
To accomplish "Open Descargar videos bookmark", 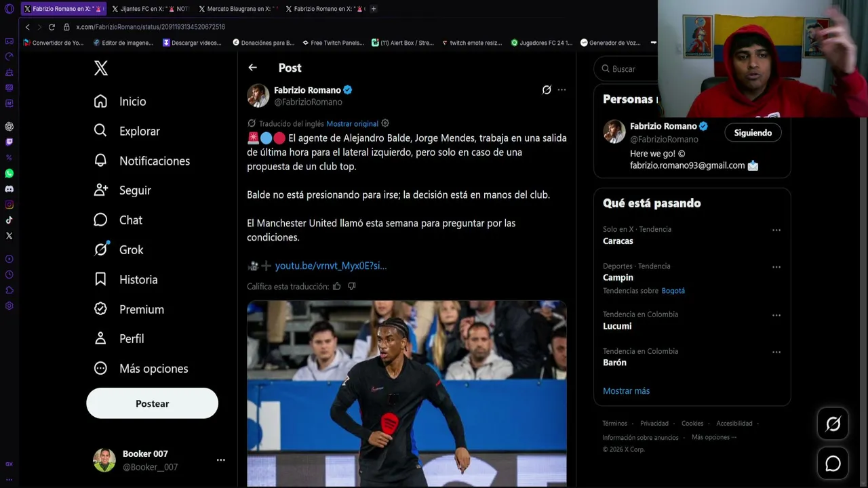I will (x=192, y=43).
